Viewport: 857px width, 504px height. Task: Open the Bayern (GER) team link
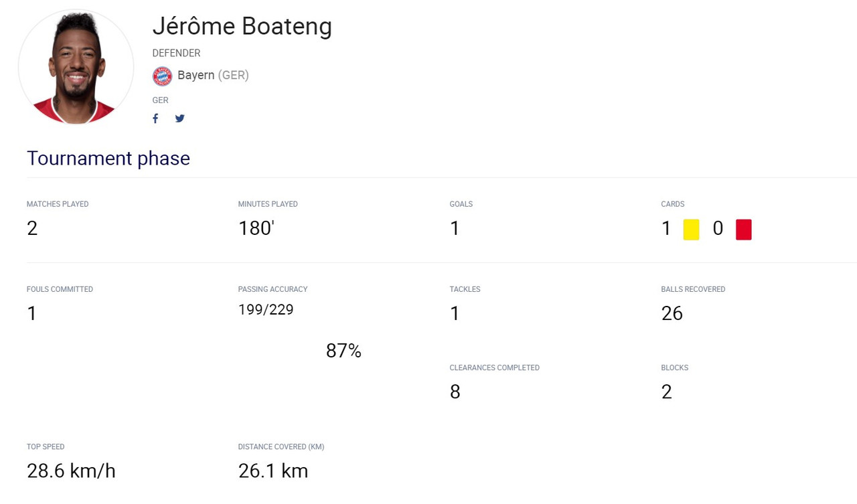(x=213, y=75)
